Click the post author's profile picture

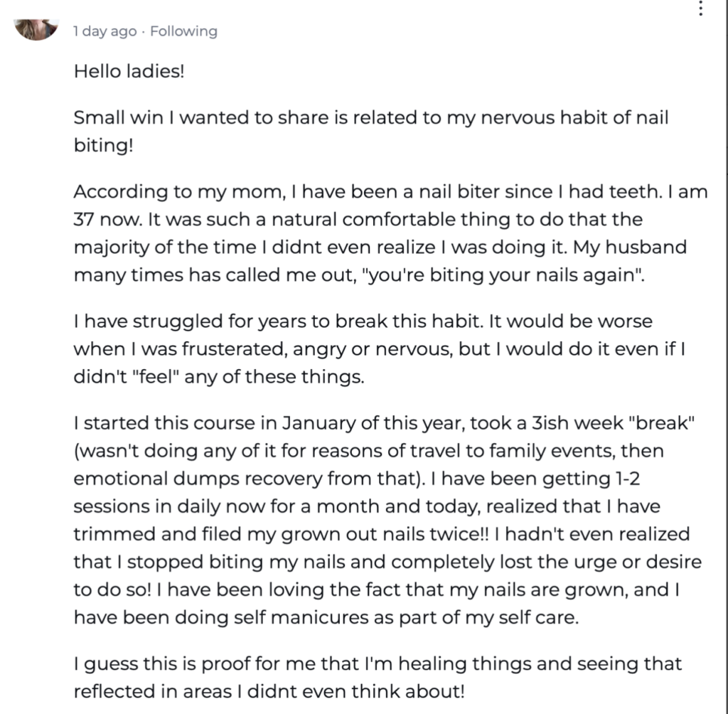tap(36, 28)
